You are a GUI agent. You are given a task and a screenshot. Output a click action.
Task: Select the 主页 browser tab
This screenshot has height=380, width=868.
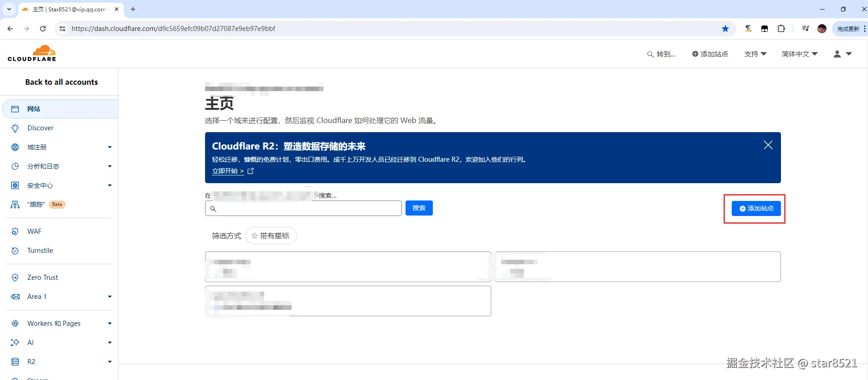tap(71, 9)
